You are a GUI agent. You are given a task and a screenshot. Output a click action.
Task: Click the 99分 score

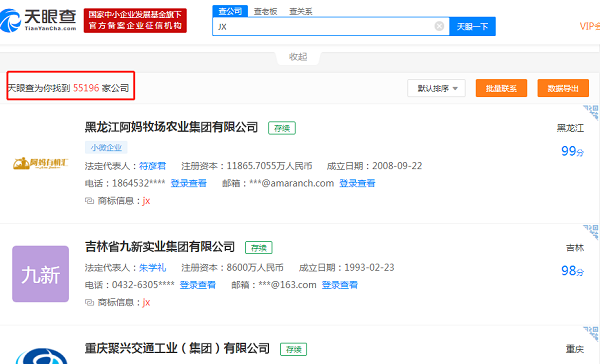(x=572, y=151)
